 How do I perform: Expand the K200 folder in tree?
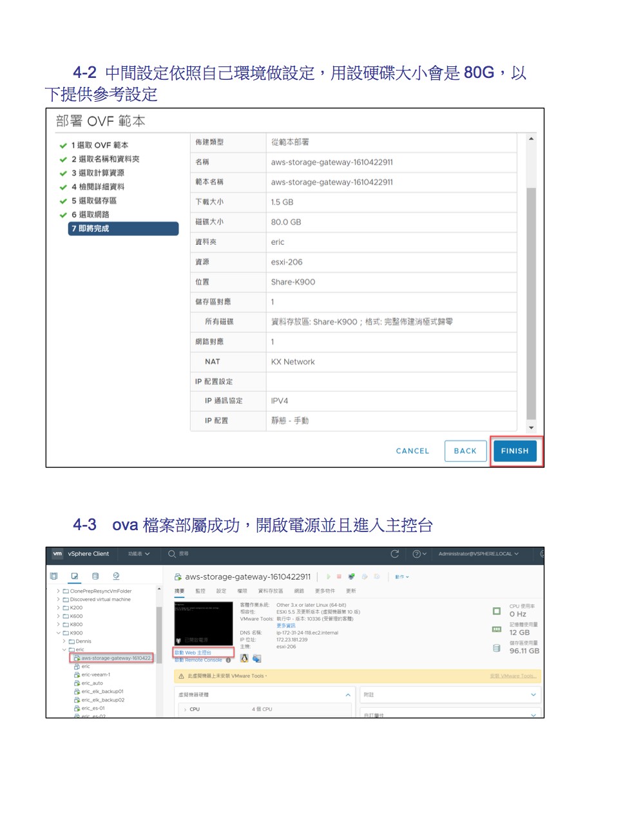(58, 607)
